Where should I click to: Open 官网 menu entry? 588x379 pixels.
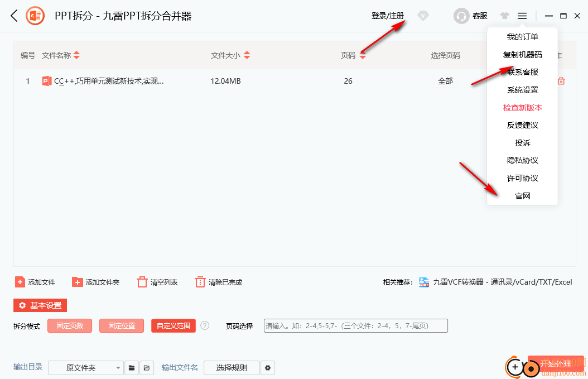[x=522, y=196]
